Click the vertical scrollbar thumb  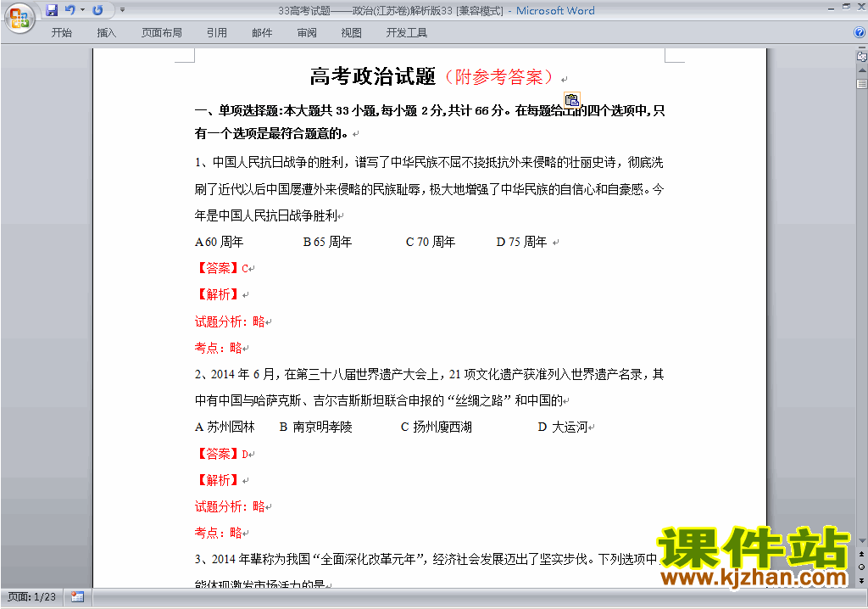862,84
